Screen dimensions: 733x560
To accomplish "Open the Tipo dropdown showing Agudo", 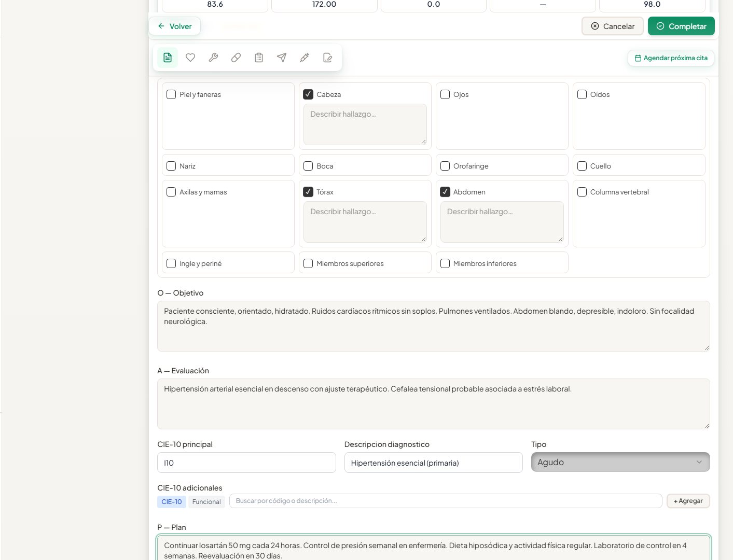I will (x=620, y=462).
